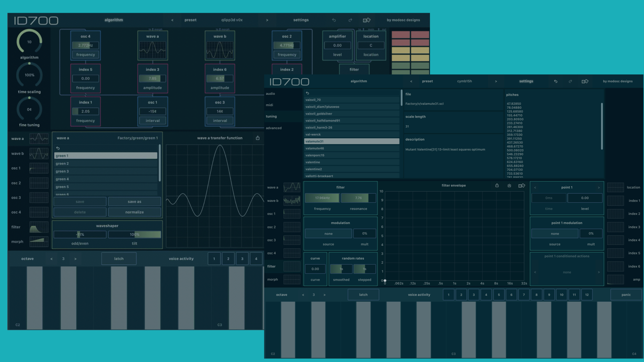This screenshot has width=644, height=362.
Task: Open the filter editor from the sidebar thumbnail
Action: 292,266
